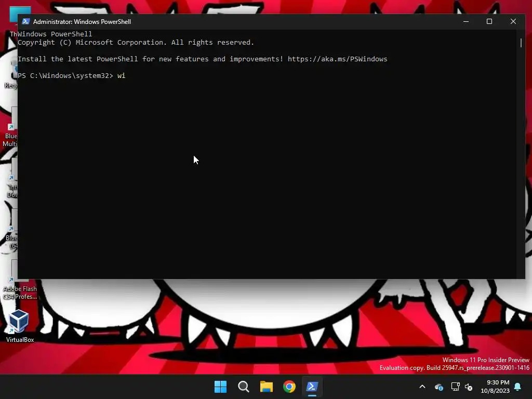
Task: Close the Administrator PowerShell window
Action: tap(513, 21)
